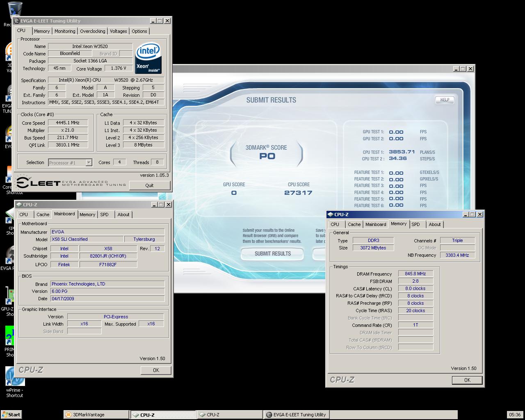Click OK in CPU-Z Mainboard window
Image resolution: width=525 pixels, height=420 pixels.
156,370
